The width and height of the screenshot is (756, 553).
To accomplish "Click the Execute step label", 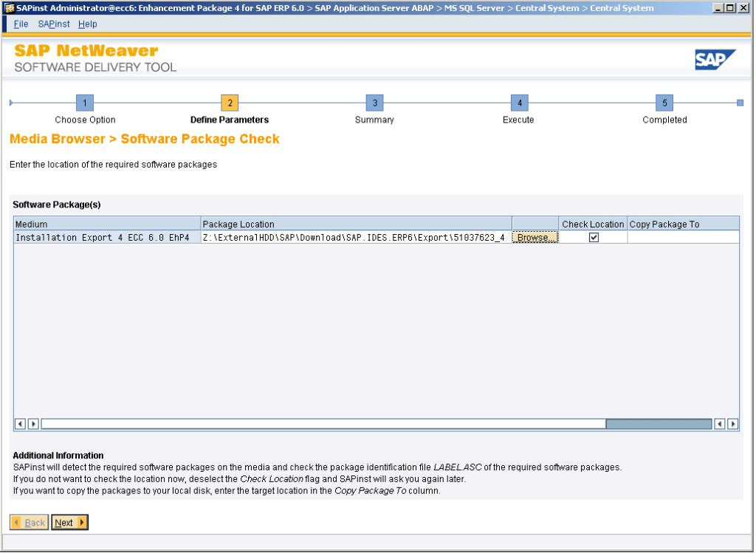I will click(518, 120).
